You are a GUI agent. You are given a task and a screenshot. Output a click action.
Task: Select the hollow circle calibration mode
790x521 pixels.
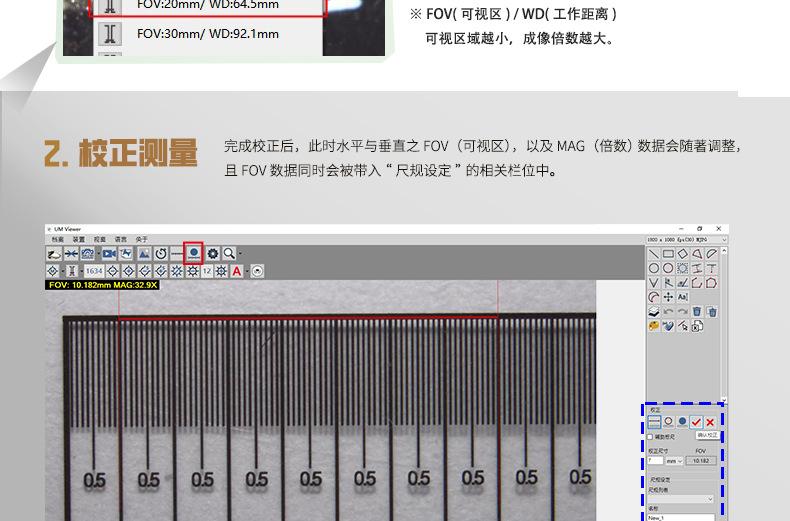click(668, 422)
